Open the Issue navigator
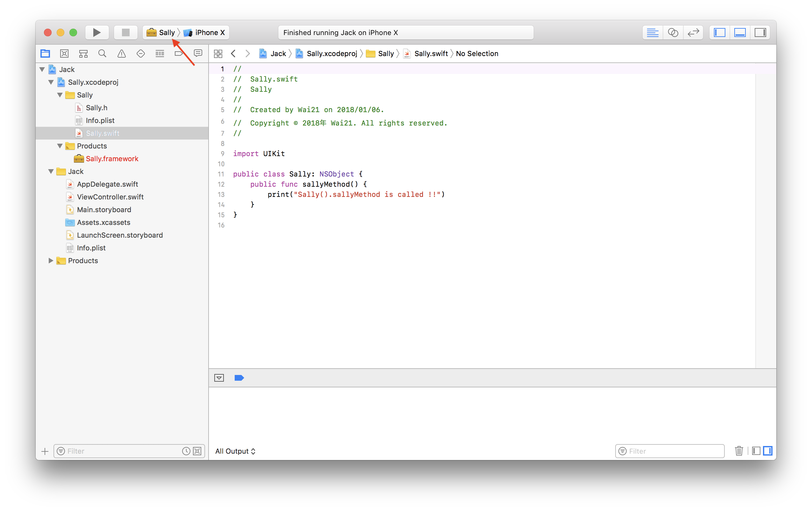 coord(121,53)
